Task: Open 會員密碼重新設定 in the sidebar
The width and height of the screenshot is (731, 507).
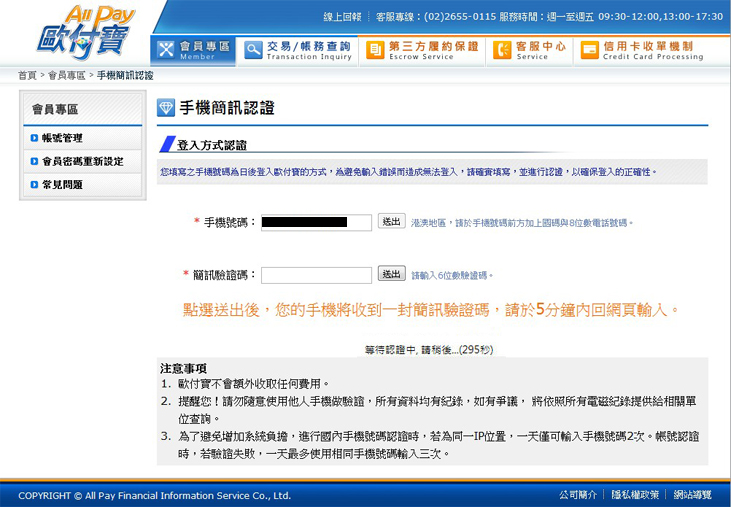Action: (x=82, y=161)
